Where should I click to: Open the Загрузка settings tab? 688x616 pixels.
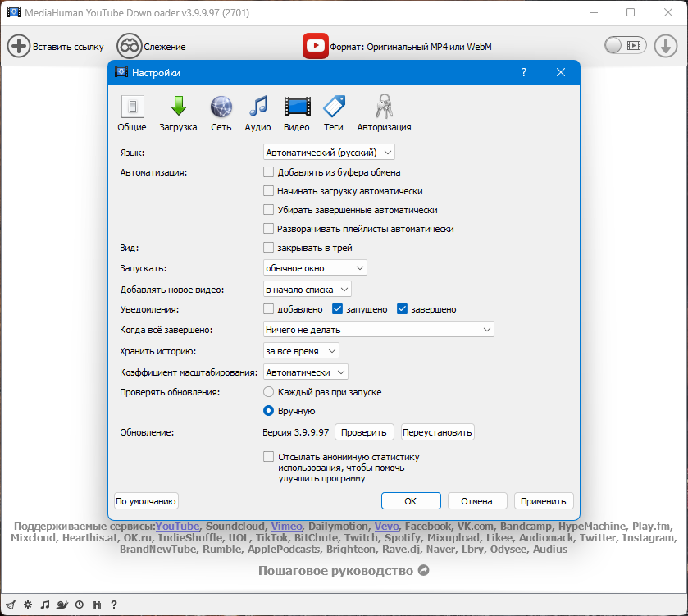tap(178, 113)
